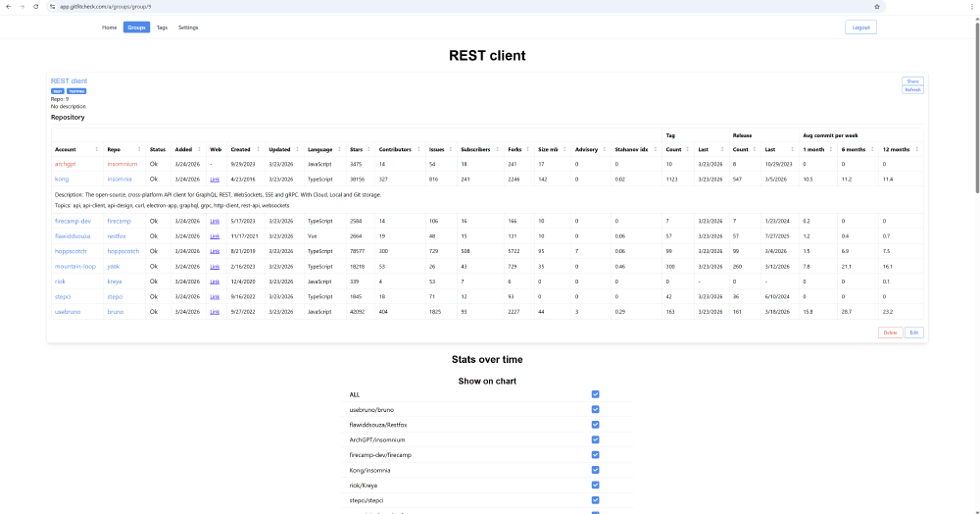980x514 pixels.
Task: Go to the Settings navigation tab
Action: coord(188,27)
